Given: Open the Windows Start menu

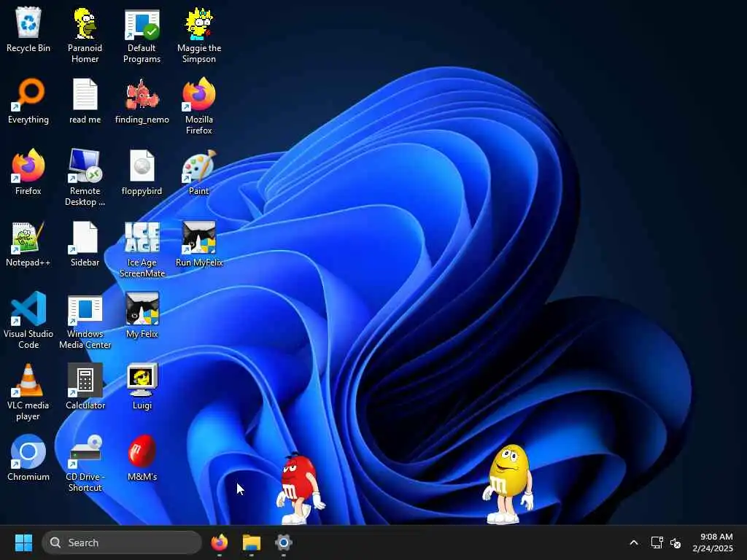Looking at the screenshot, I should tap(23, 542).
